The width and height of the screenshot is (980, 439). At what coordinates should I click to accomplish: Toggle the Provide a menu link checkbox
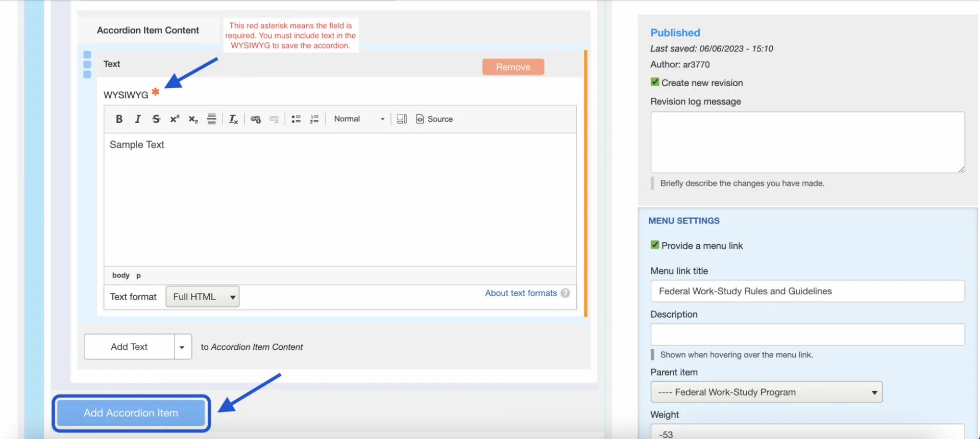pos(655,245)
